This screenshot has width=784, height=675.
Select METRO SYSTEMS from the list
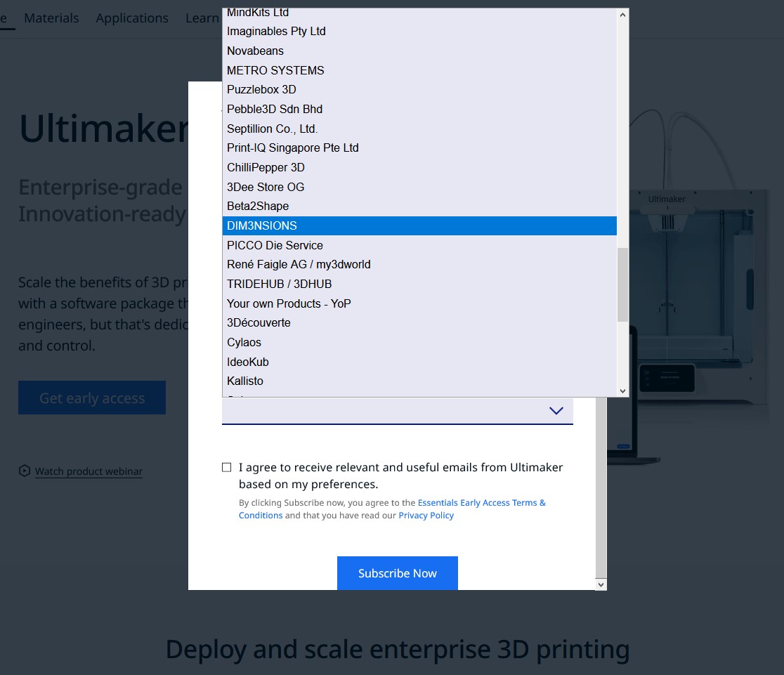275,70
